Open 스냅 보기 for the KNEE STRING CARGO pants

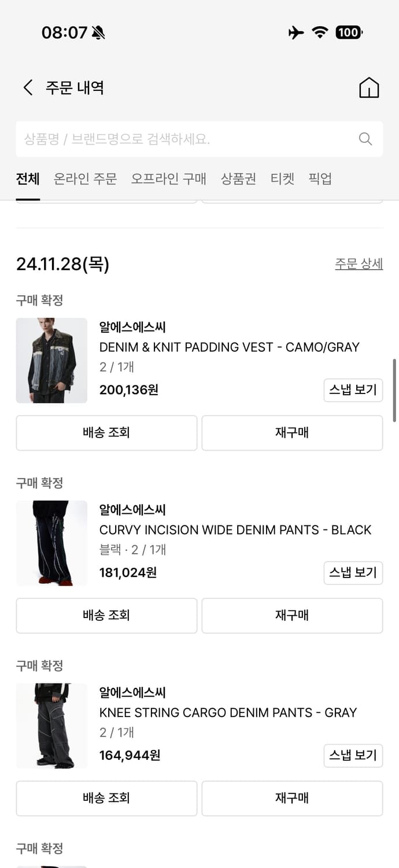click(353, 756)
